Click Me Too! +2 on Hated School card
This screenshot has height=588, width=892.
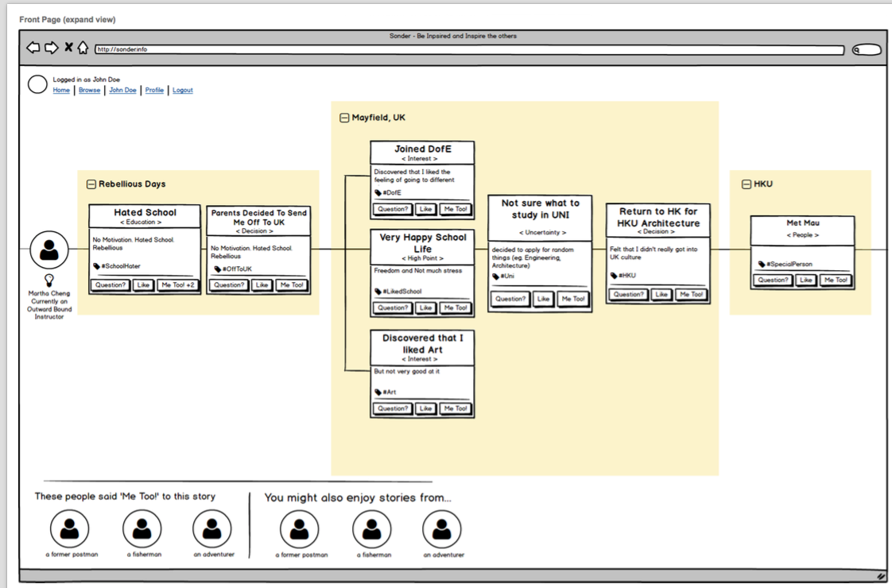178,285
